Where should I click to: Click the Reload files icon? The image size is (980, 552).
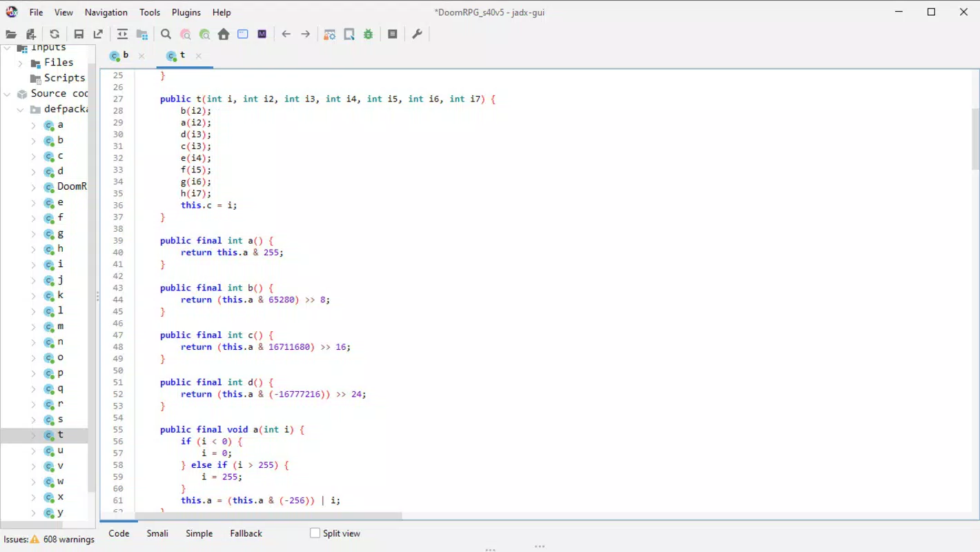[x=55, y=34]
